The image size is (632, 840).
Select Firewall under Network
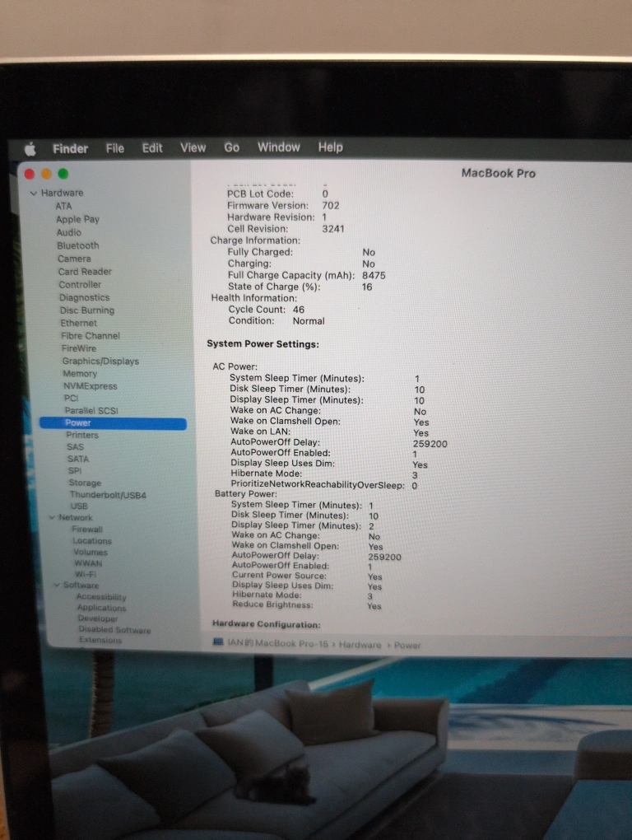[x=87, y=529]
